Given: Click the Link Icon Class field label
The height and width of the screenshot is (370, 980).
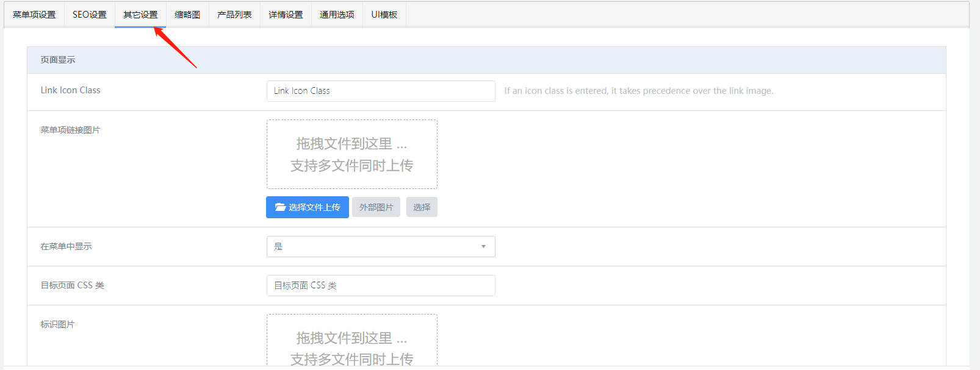Looking at the screenshot, I should [70, 90].
